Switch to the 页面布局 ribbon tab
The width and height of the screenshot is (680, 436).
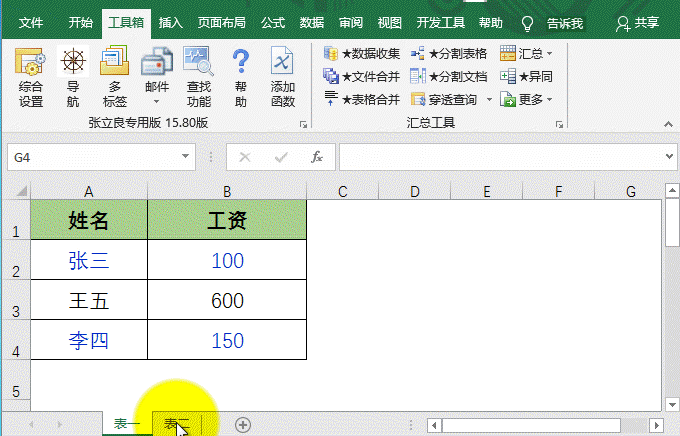[224, 22]
